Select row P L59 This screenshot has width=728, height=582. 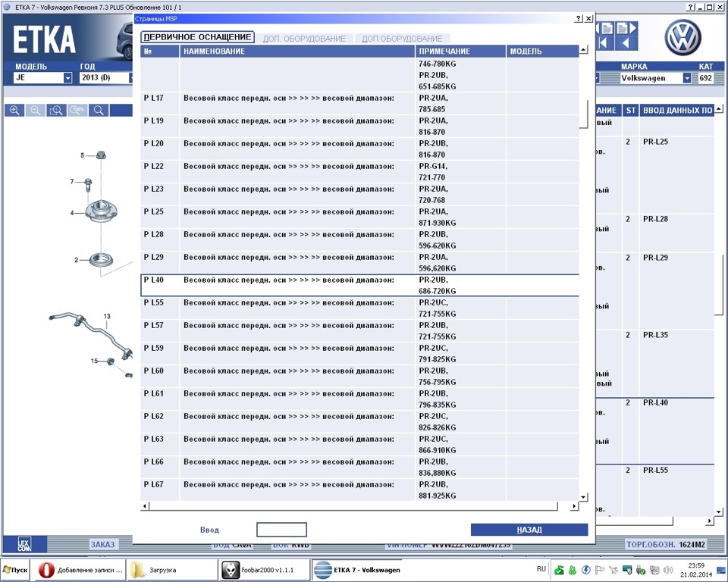coord(359,354)
